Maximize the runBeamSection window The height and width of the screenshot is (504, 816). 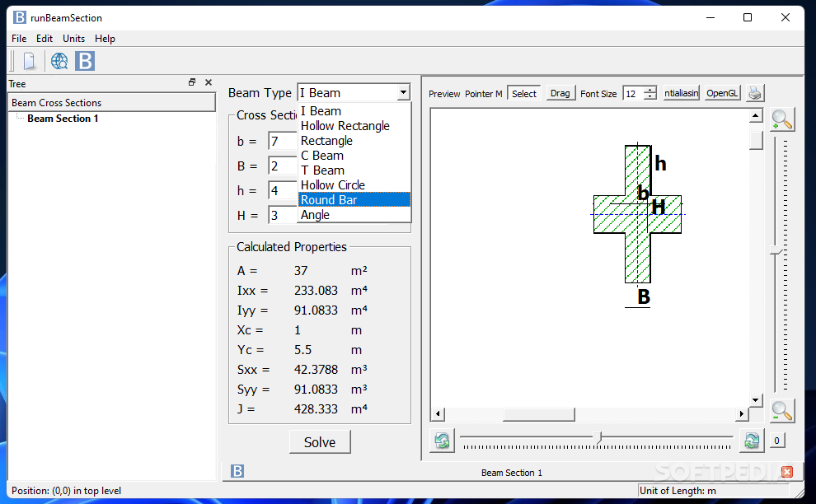pyautogui.click(x=748, y=17)
